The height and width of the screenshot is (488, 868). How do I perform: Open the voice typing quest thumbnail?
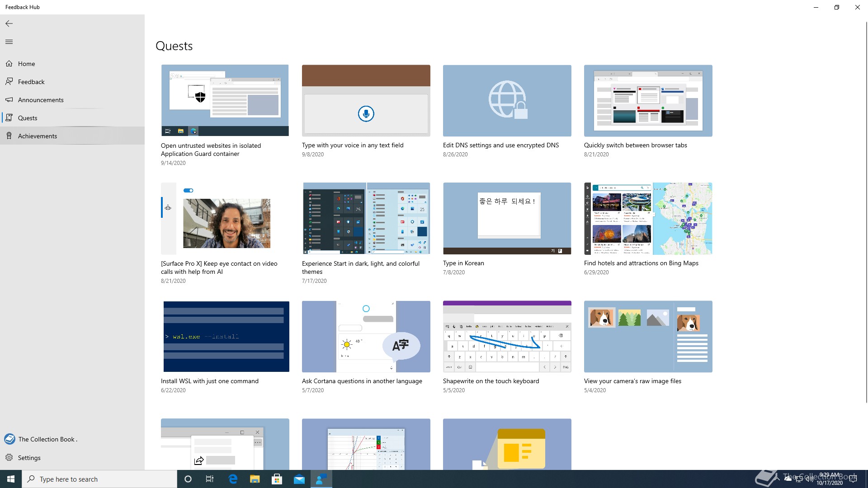click(366, 100)
